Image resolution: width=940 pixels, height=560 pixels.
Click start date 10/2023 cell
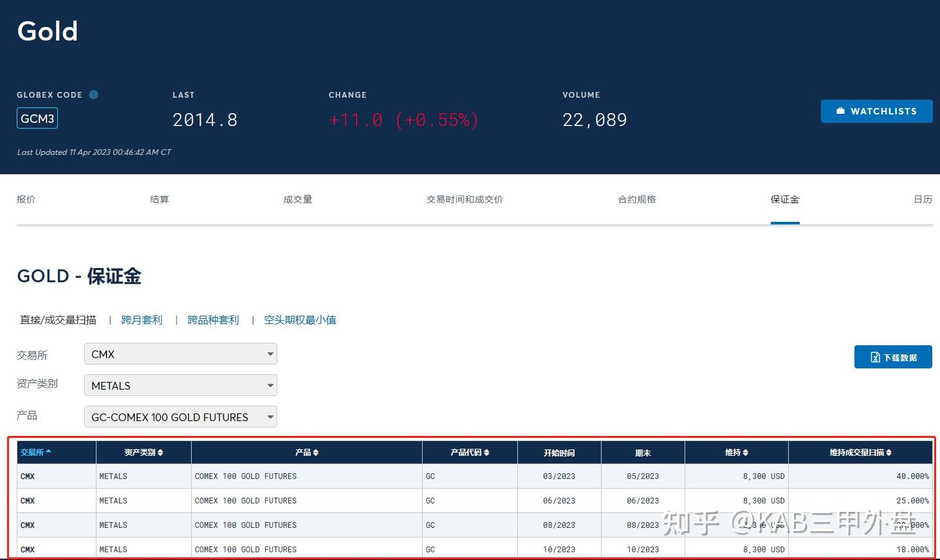tap(559, 550)
